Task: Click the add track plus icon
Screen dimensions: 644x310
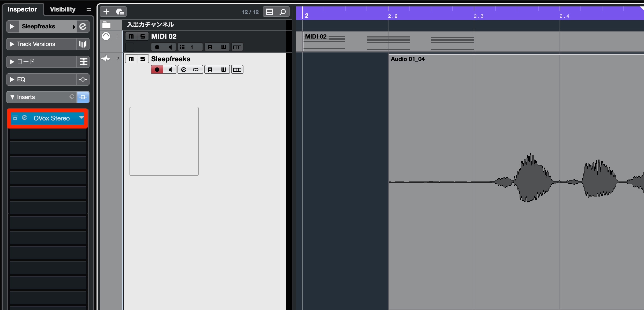Action: click(106, 12)
